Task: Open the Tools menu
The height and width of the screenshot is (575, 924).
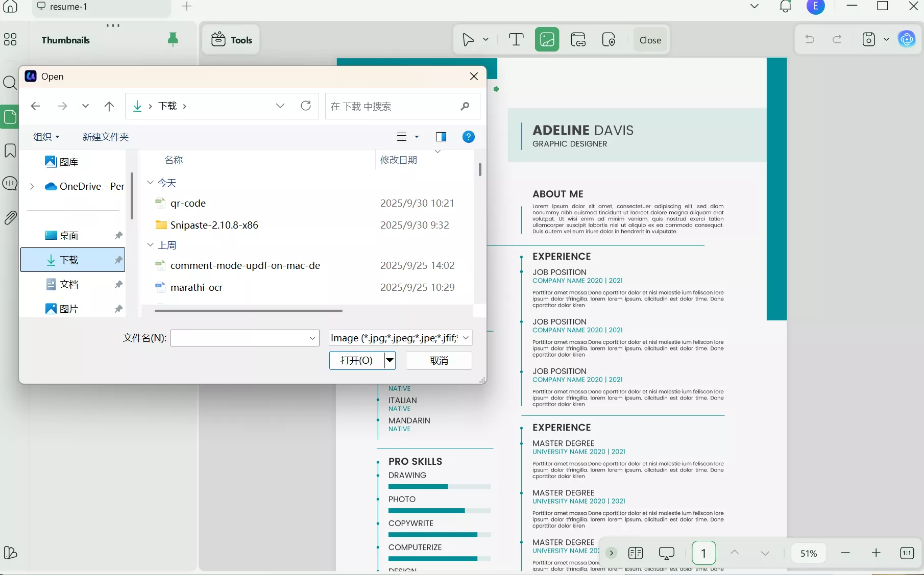Action: 231,40
